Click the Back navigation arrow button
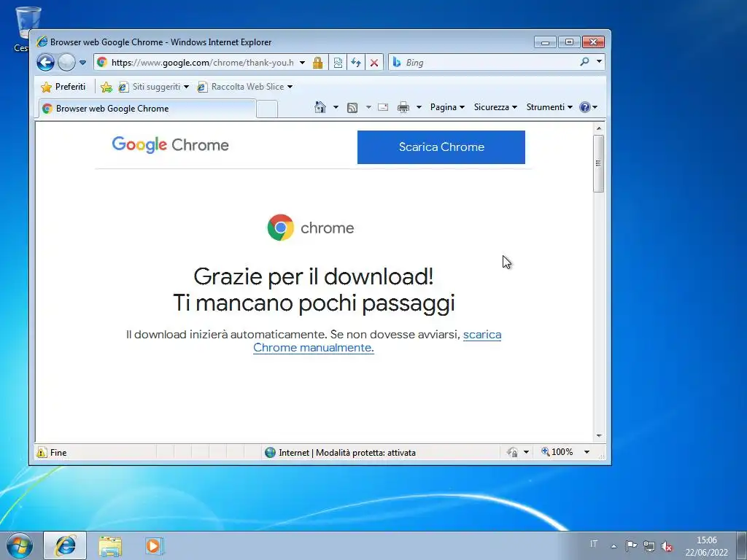Screen dimensions: 747x560 46,63
